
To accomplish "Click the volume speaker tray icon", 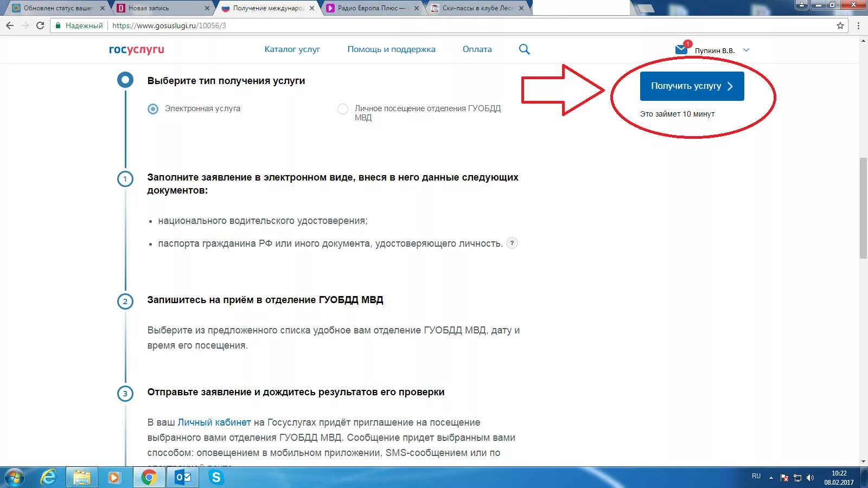I will (810, 478).
